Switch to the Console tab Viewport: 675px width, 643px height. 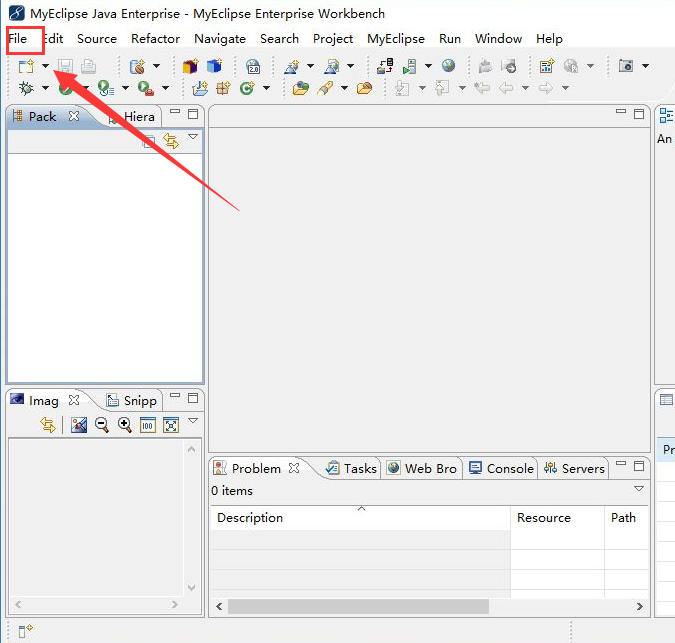pos(502,468)
